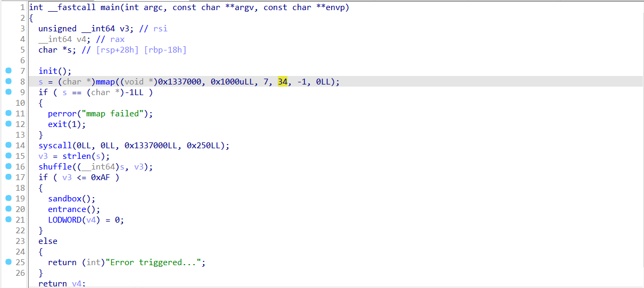Toggle the breakpoint dot on syscall line
Screen dimensions: 644x288
(8, 146)
